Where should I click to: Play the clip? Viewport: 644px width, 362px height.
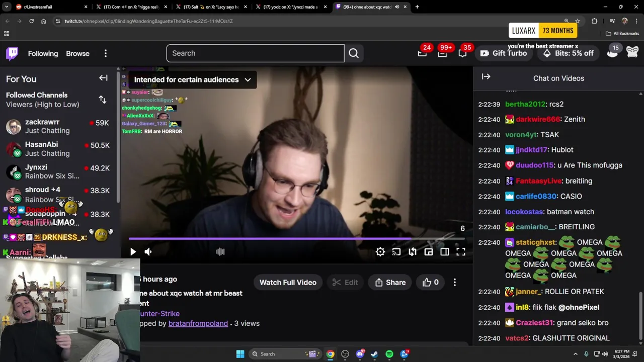133,252
